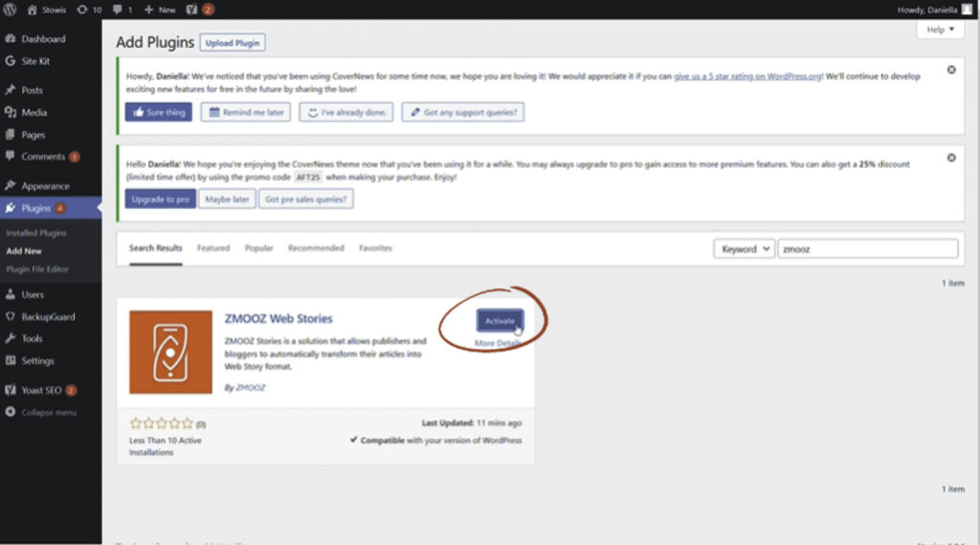980x545 pixels.
Task: Switch to the Favorites tab
Action: (x=375, y=248)
